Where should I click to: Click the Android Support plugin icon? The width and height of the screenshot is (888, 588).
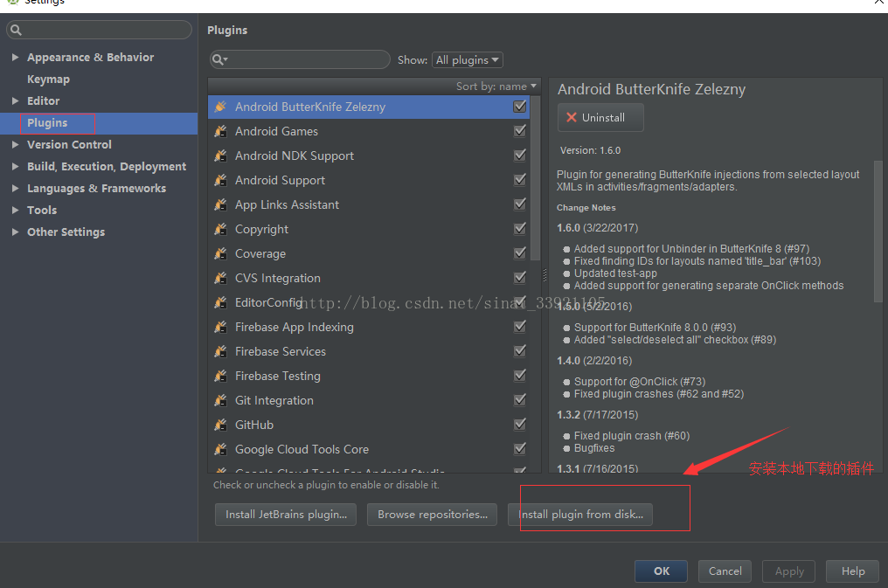tap(221, 180)
